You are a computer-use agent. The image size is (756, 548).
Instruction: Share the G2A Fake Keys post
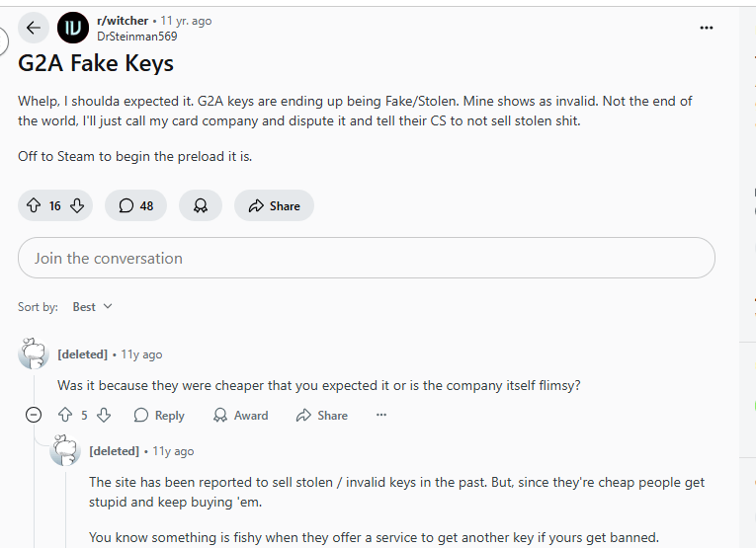pos(274,205)
